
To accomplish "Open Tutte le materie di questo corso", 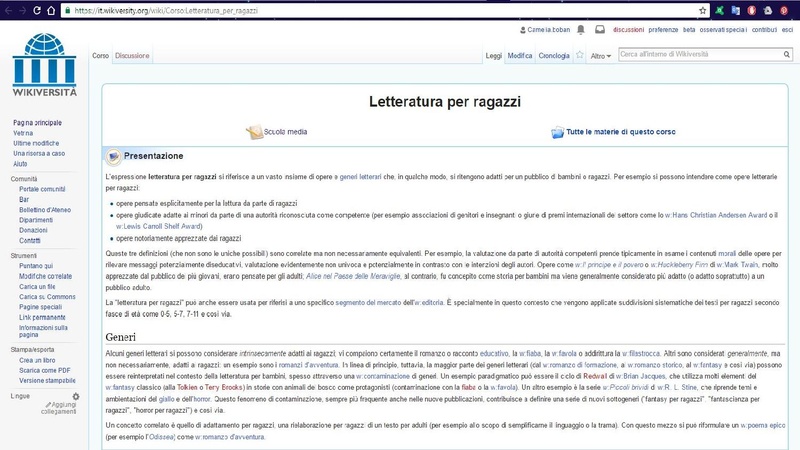I will click(x=620, y=132).
